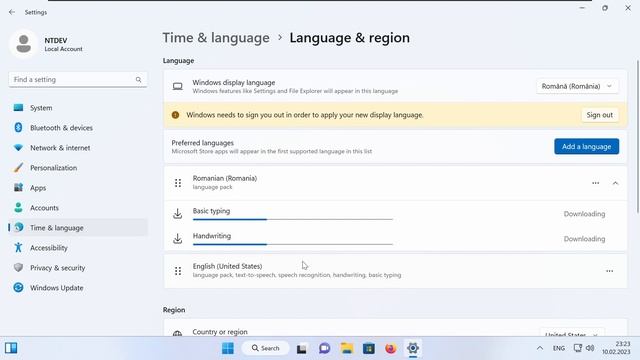Open more options for English (United States)
The height and width of the screenshot is (360, 640).
tap(609, 271)
